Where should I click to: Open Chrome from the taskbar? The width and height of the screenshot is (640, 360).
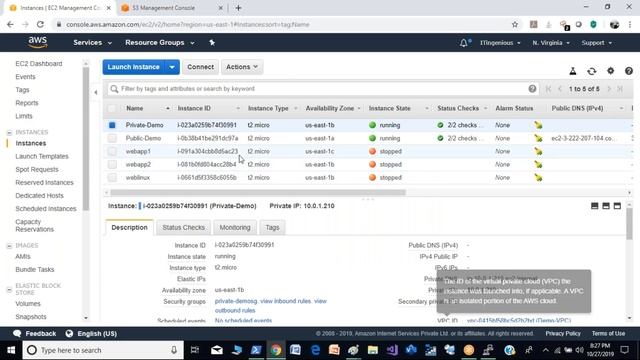click(276, 350)
